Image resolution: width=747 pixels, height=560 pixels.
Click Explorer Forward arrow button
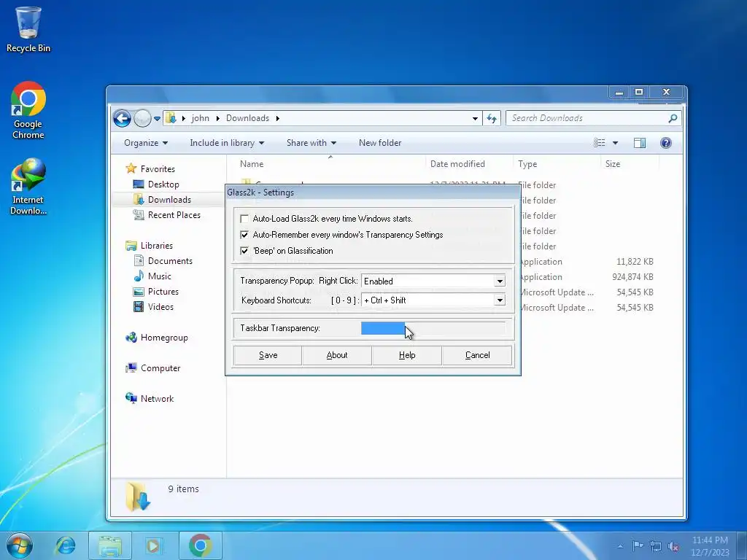[142, 118]
